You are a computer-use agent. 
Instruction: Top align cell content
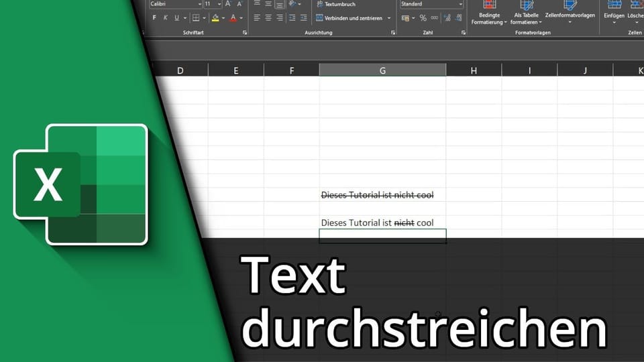[x=257, y=4]
